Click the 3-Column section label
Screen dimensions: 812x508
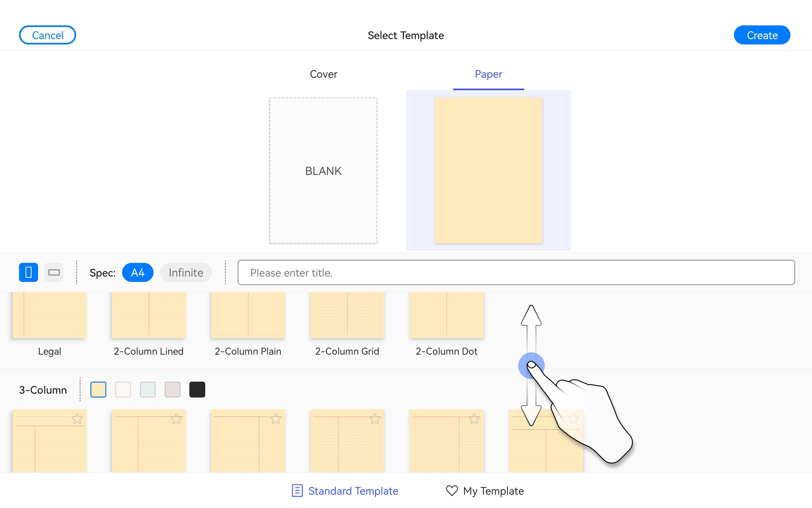point(43,390)
